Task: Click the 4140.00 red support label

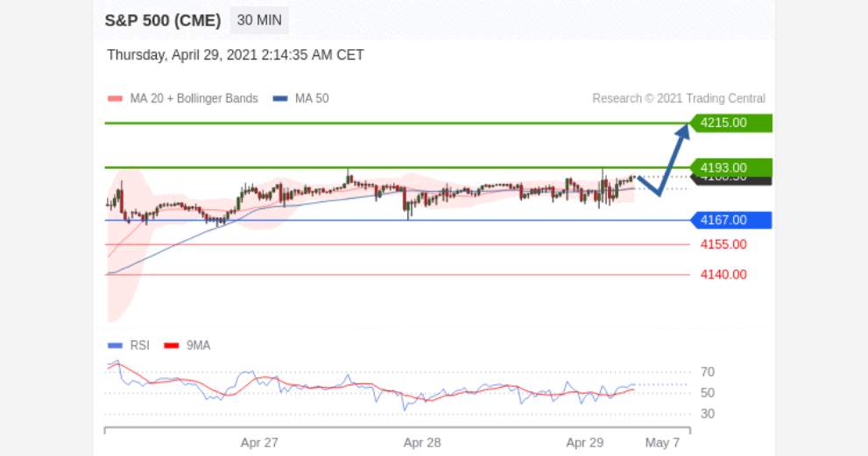Action: pos(723,275)
